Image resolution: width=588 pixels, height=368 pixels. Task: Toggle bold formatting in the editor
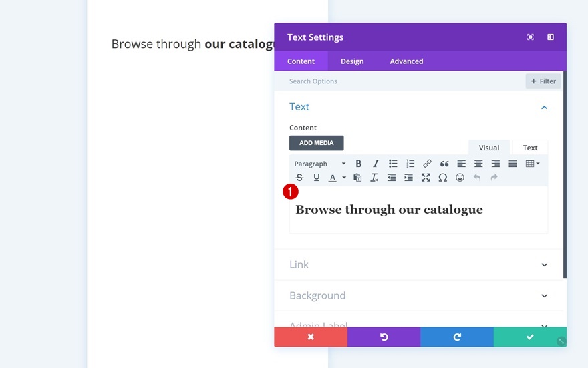(359, 164)
